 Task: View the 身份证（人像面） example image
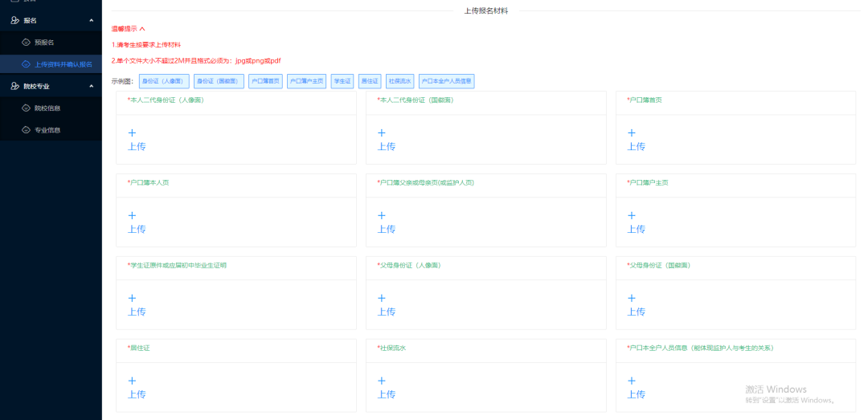(164, 81)
